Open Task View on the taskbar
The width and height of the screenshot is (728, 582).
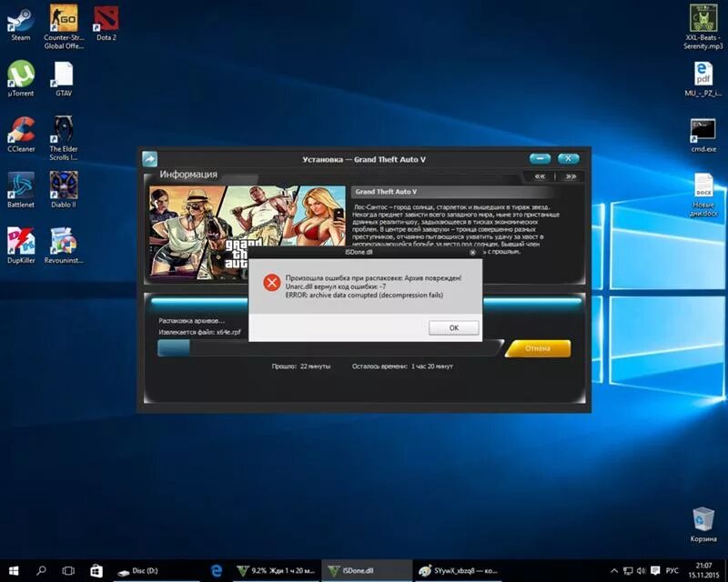coord(68,571)
